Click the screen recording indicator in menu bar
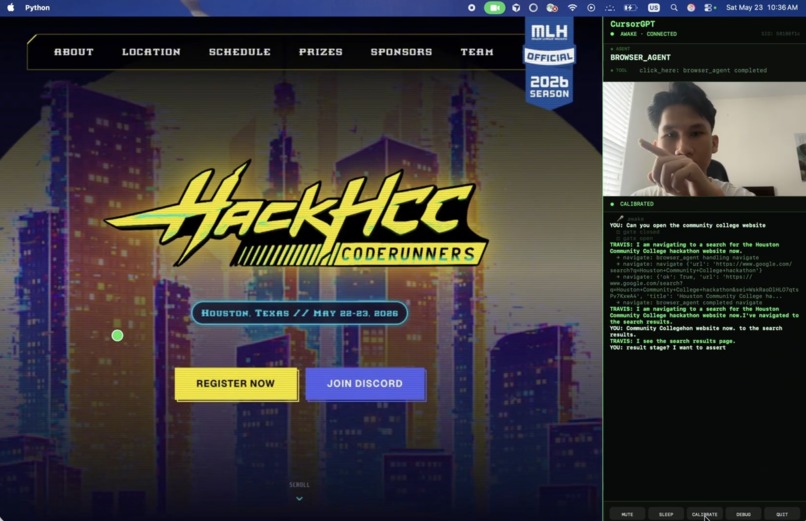 point(471,8)
